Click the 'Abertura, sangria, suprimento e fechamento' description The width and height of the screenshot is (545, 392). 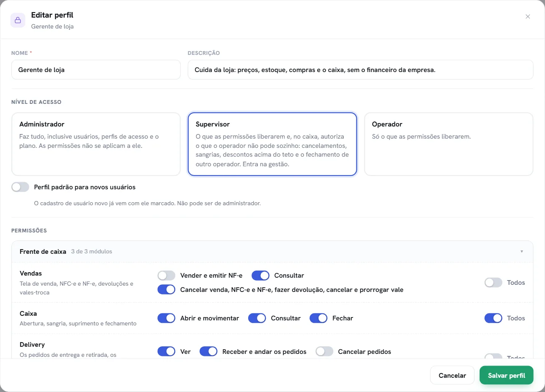78,324
